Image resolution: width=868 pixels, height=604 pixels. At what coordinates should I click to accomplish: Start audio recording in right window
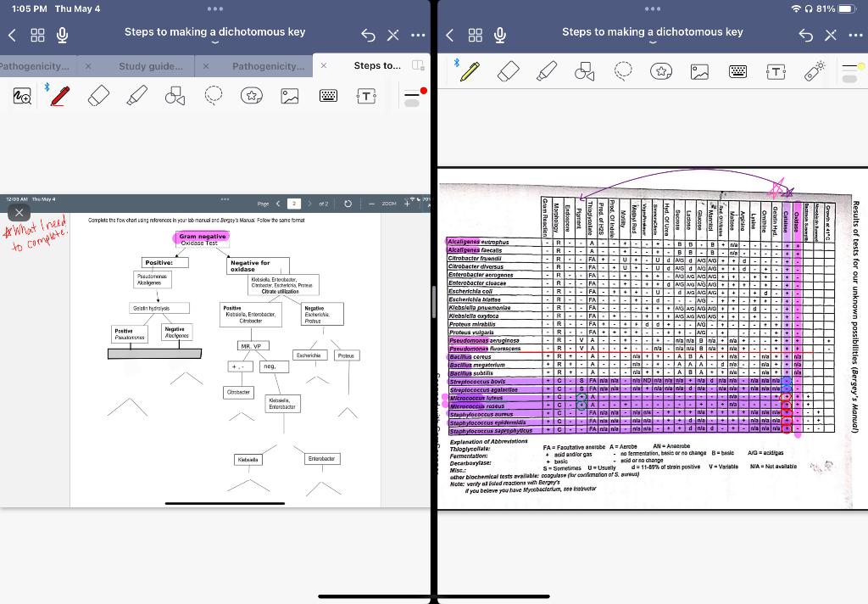(500, 35)
